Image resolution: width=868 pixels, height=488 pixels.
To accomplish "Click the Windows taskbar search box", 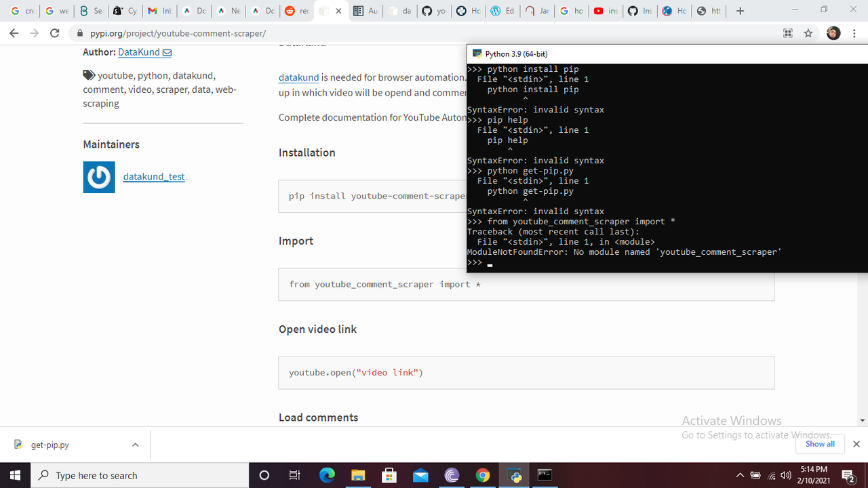I will (140, 475).
